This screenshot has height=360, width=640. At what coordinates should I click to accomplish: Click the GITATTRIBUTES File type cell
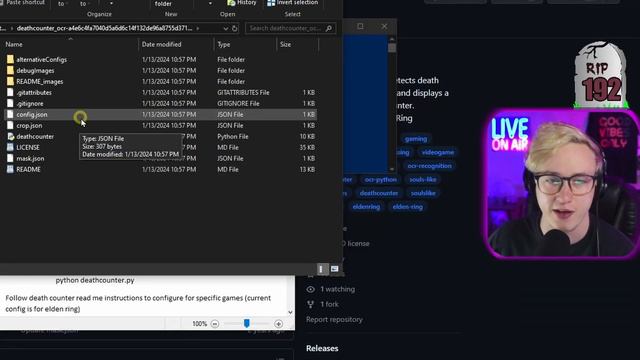pyautogui.click(x=243, y=93)
